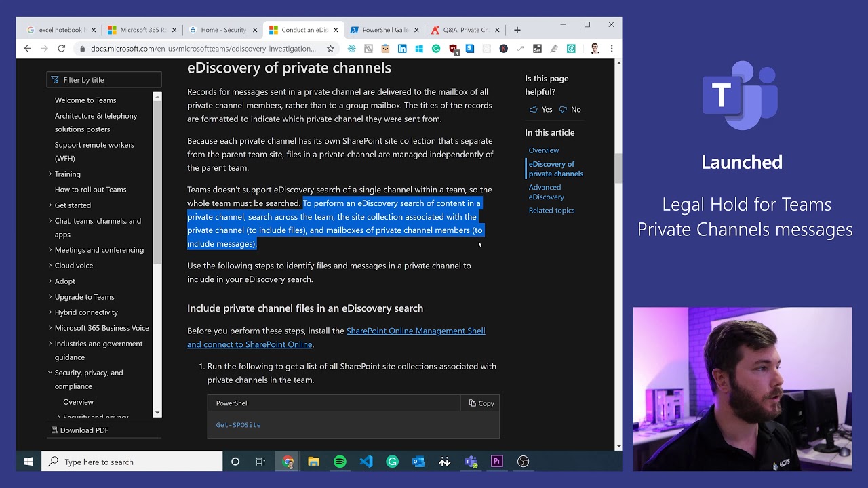Open File Explorer from taskbar
868x488 pixels.
click(x=313, y=462)
